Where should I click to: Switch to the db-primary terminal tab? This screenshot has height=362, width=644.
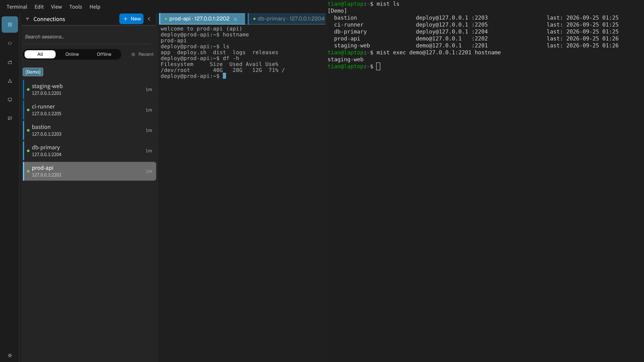pos(287,19)
